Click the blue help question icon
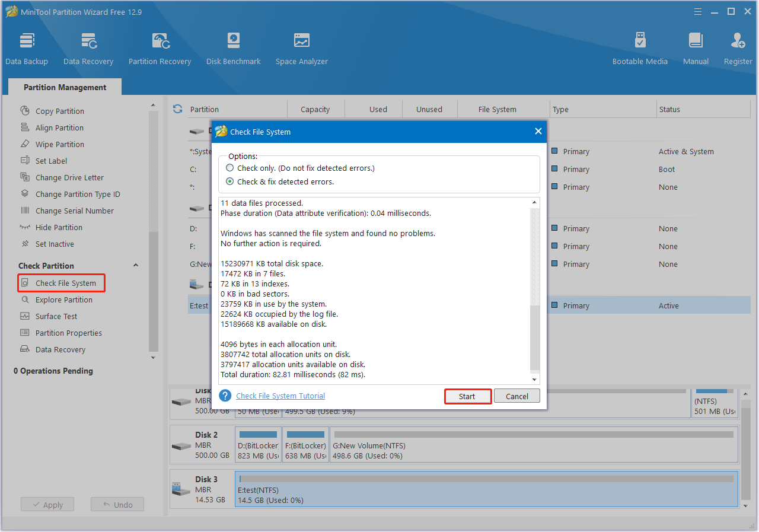This screenshot has height=532, width=759. 225,396
